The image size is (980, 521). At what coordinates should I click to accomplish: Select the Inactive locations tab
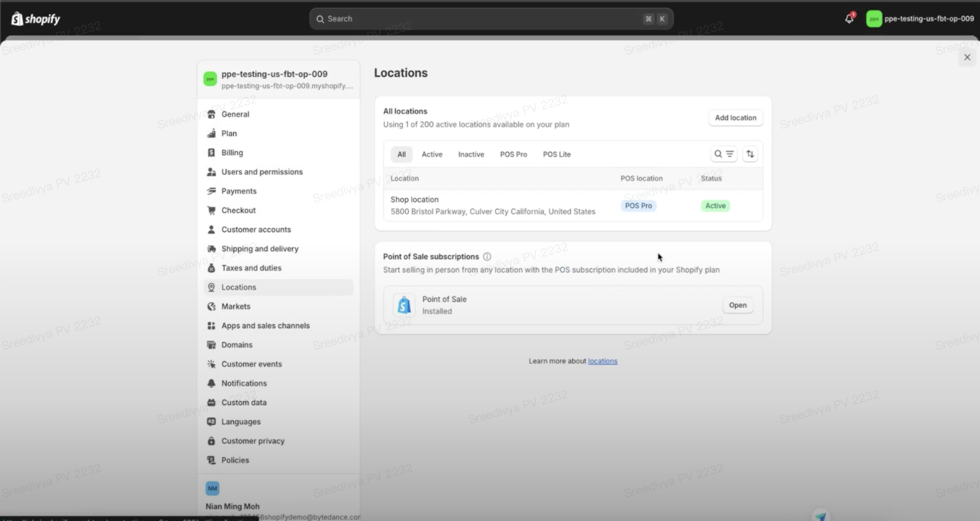click(471, 154)
